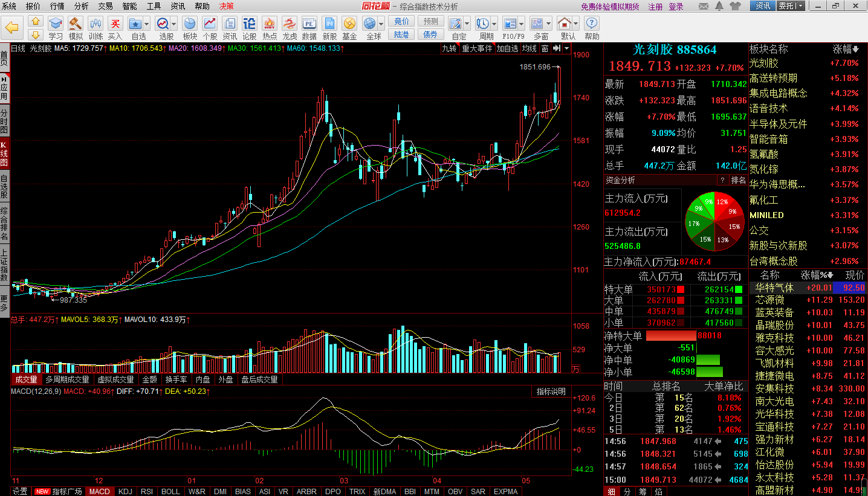Expand the 自选 dropdown arrow
The width and height of the screenshot is (868, 496).
(147, 24)
